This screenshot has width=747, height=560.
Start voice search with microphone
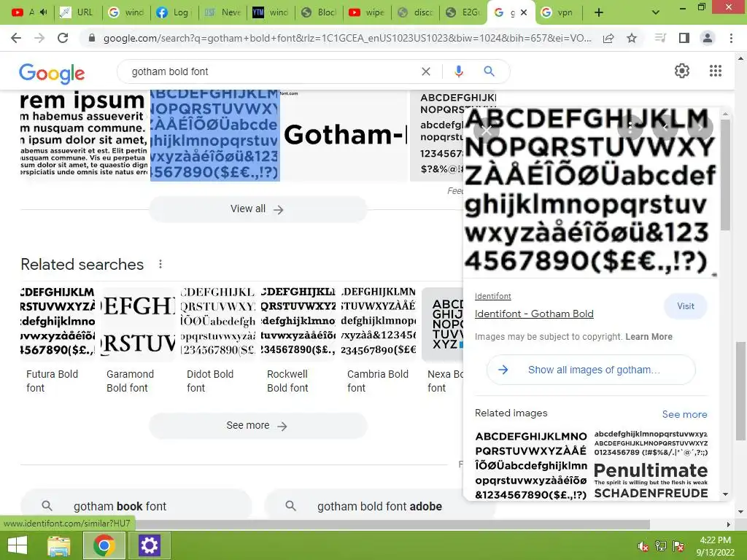tap(458, 71)
